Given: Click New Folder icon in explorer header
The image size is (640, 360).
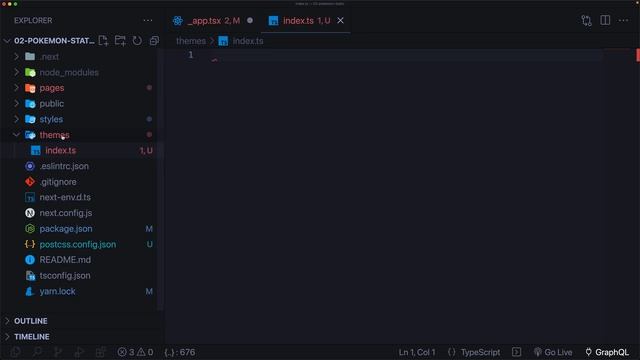Looking at the screenshot, I should [120, 40].
